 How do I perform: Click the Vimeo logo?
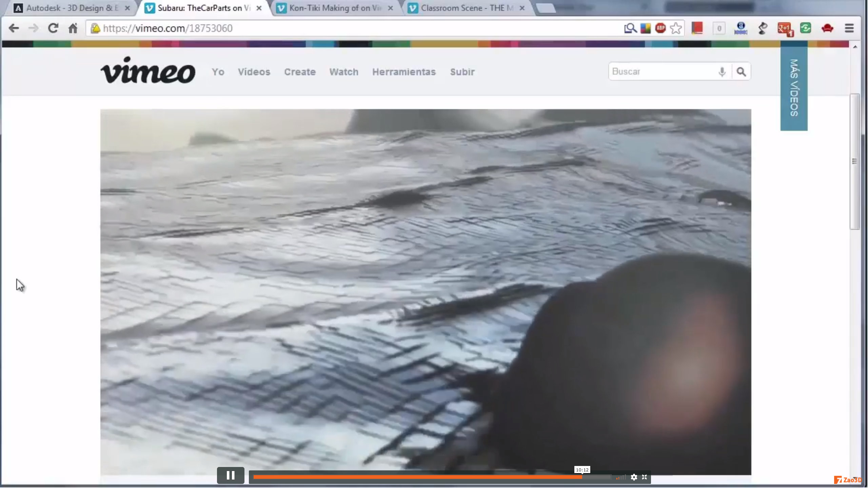point(148,70)
